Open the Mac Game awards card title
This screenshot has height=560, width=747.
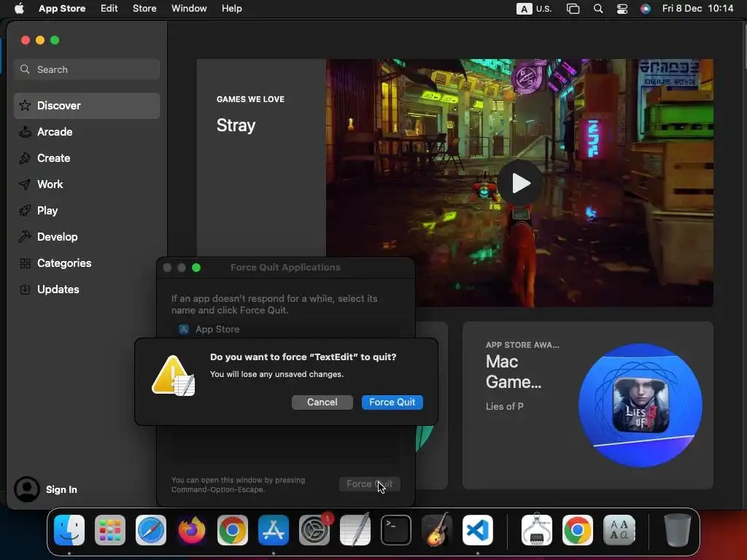514,372
